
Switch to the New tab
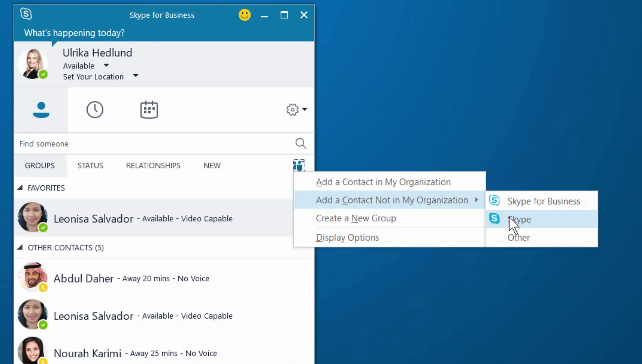click(x=212, y=166)
